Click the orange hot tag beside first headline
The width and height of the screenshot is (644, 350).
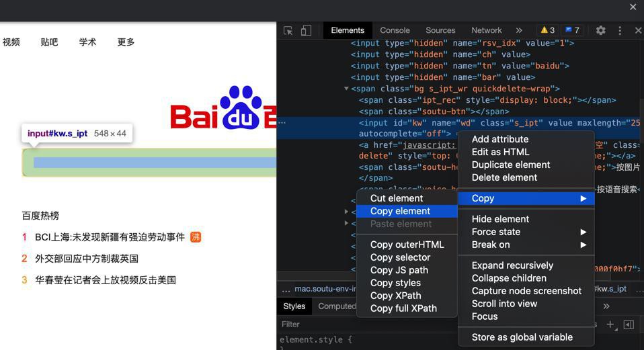pyautogui.click(x=196, y=236)
